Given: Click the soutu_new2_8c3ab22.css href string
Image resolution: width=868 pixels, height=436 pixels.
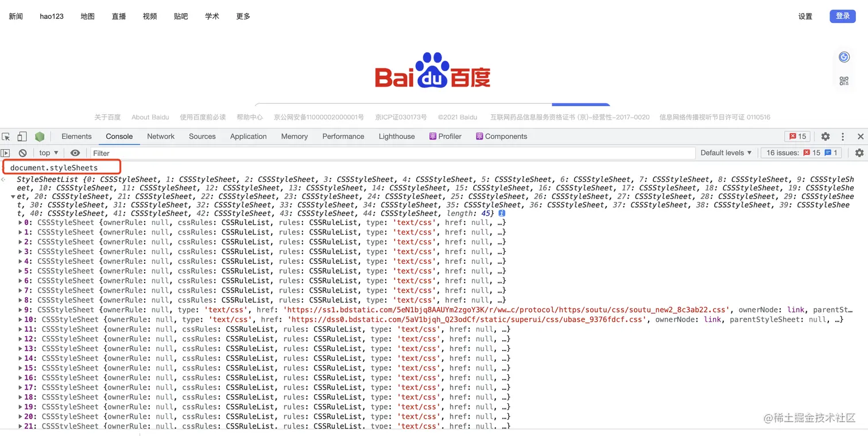Looking at the screenshot, I should point(506,310).
